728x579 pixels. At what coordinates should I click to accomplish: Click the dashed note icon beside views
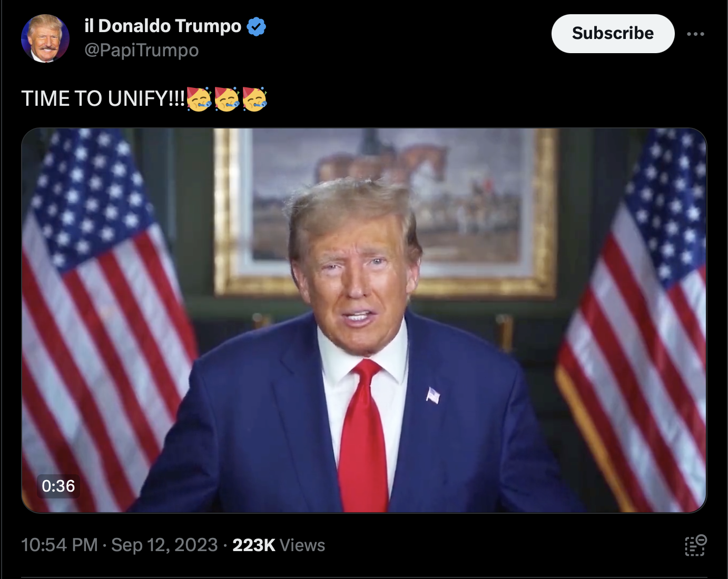pos(695,545)
